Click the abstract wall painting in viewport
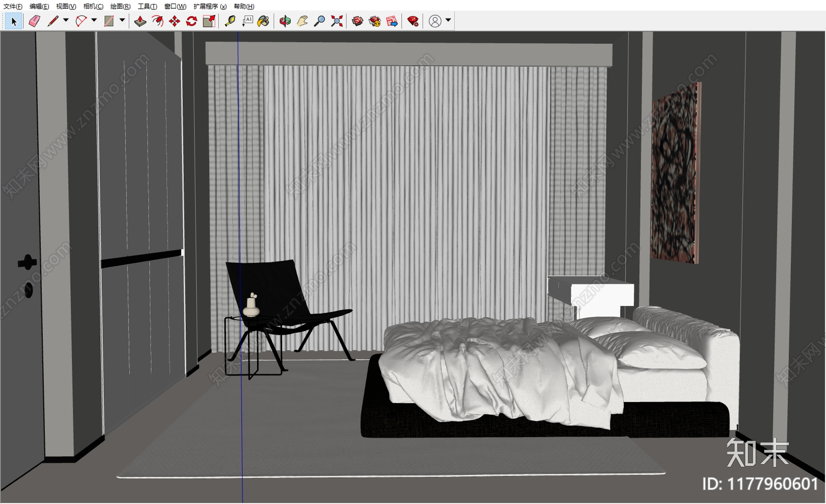This screenshot has height=504, width=826. (x=676, y=173)
